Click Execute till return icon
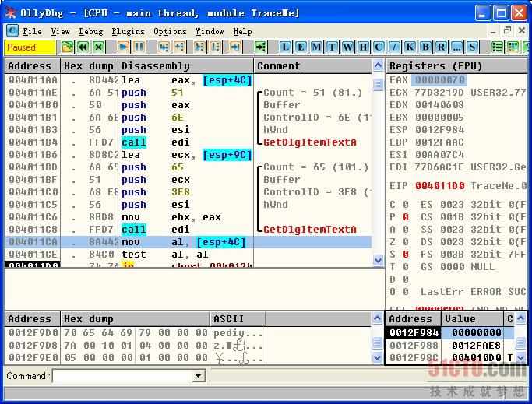 point(234,47)
